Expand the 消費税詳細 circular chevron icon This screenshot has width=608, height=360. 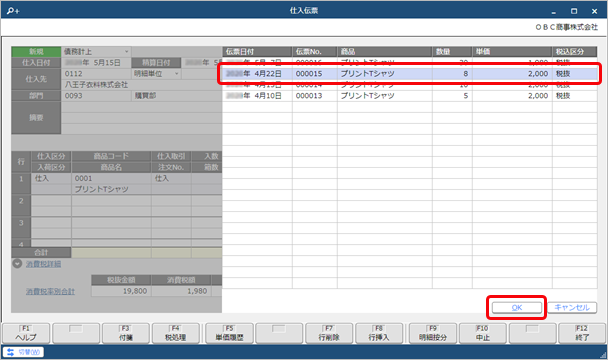17,264
